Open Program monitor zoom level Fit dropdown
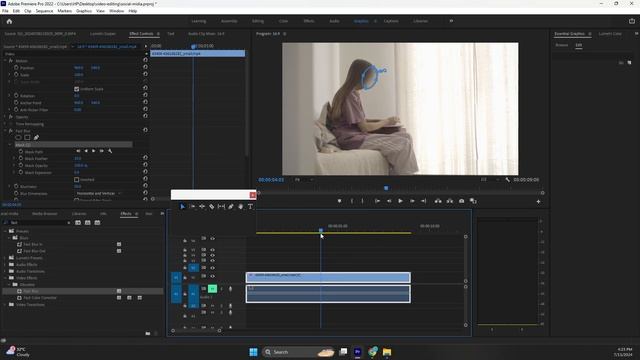Viewport: 640px width, 360px height. (304, 180)
